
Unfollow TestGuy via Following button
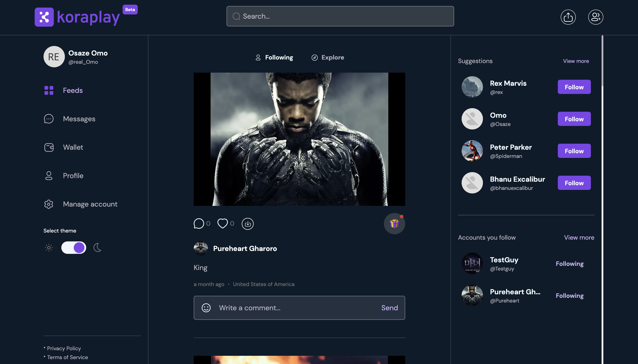570,263
